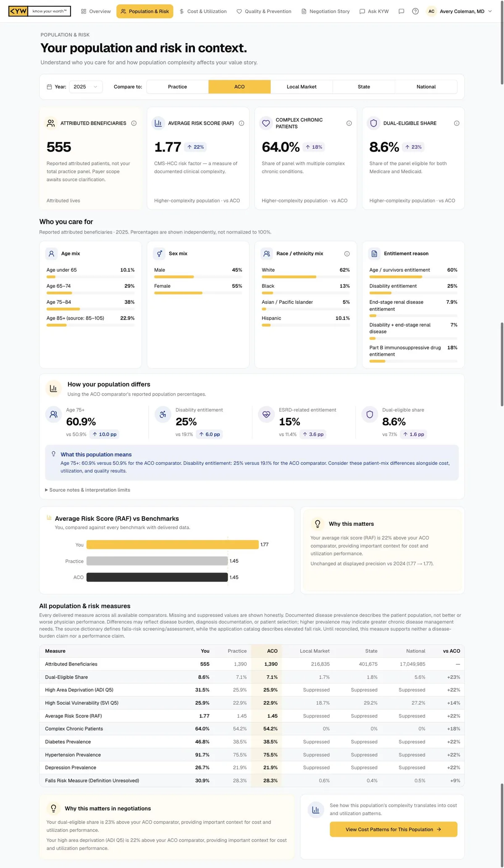This screenshot has width=504, height=868.
Task: Compare to Local Market benchmark
Action: coord(302,87)
